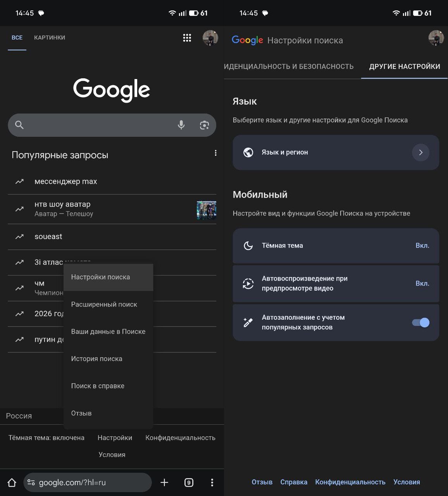Tap the microphone icon in search bar
448x496 pixels.
[181, 125]
